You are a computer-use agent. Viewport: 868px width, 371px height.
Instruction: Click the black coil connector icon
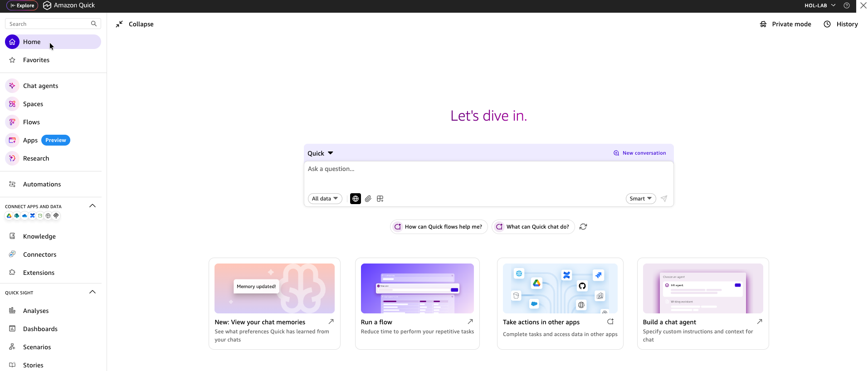[56, 216]
